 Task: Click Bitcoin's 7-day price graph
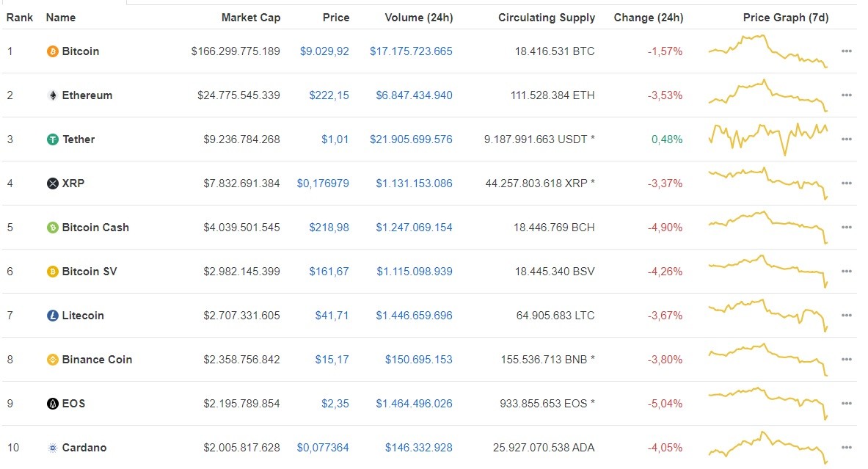767,51
